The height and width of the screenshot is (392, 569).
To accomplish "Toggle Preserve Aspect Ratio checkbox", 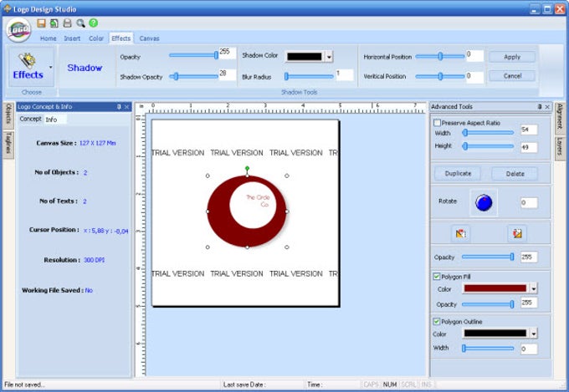I will [x=438, y=123].
